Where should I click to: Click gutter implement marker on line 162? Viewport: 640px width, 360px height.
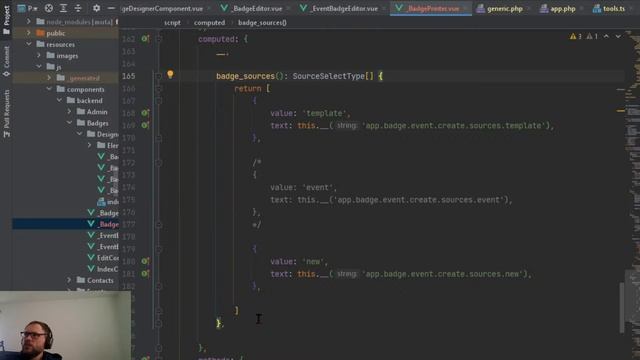(x=145, y=39)
